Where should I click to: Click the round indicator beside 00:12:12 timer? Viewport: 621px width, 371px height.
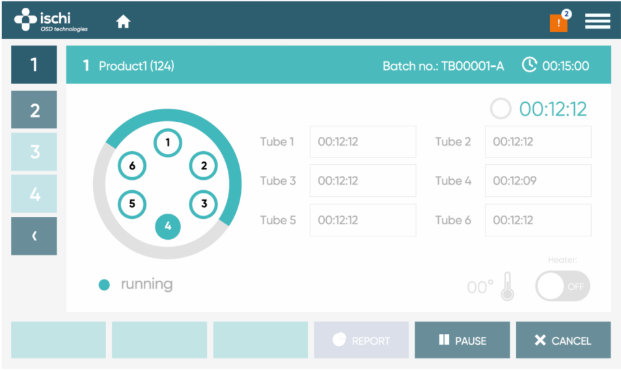click(500, 108)
